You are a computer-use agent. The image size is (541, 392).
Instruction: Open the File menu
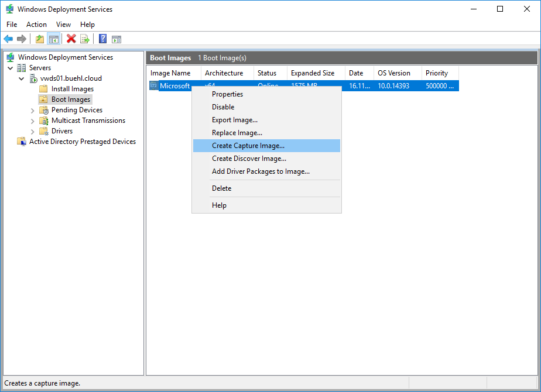point(12,25)
